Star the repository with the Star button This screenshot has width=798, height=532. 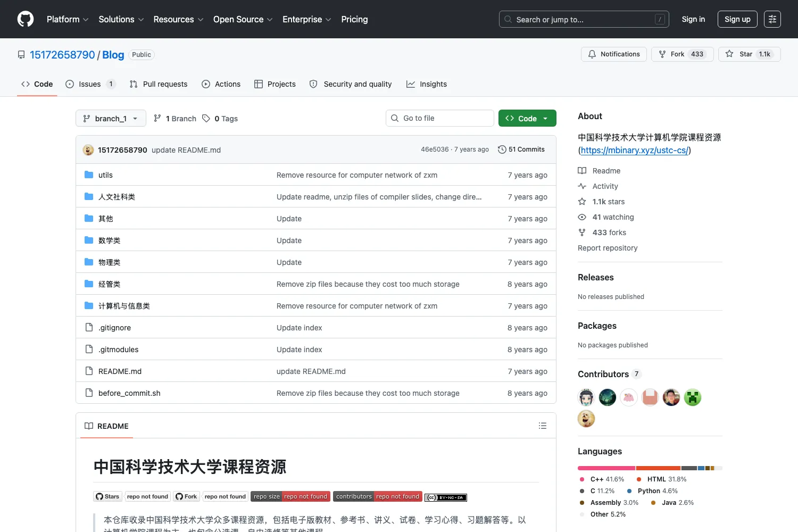tap(749, 54)
